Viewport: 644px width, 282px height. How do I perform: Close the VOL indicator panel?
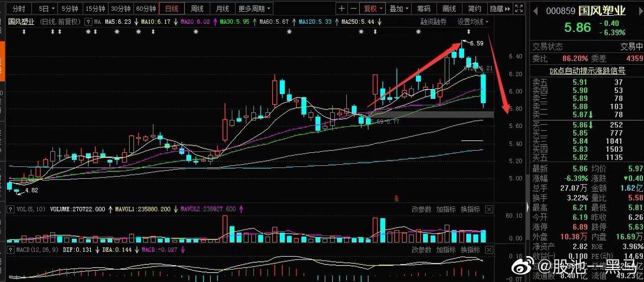[x=489, y=210]
